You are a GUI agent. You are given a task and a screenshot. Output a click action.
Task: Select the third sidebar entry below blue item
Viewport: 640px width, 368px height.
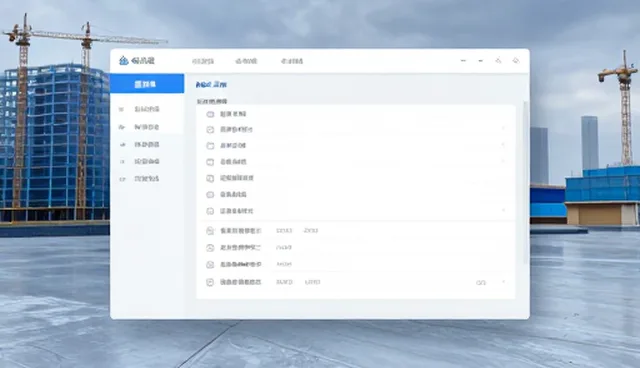[x=147, y=144]
